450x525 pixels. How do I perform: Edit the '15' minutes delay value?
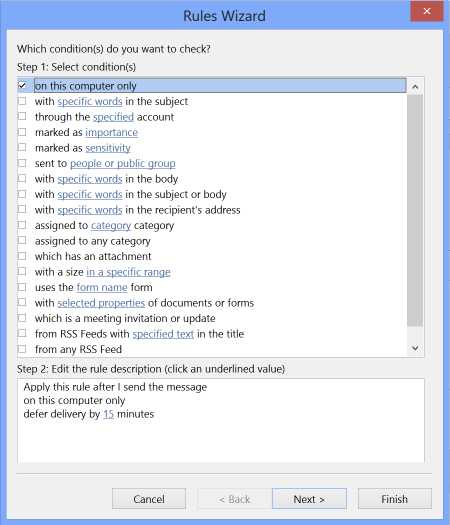coord(108,414)
